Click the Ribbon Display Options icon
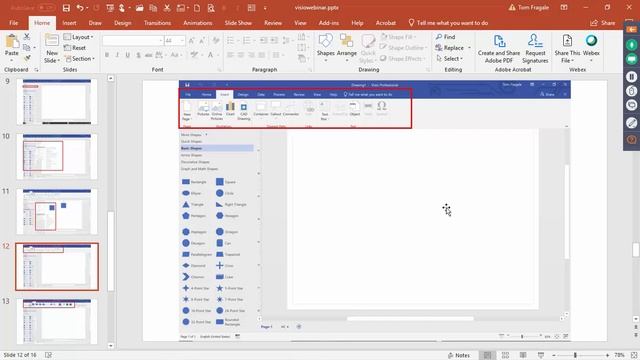 [x=564, y=7]
